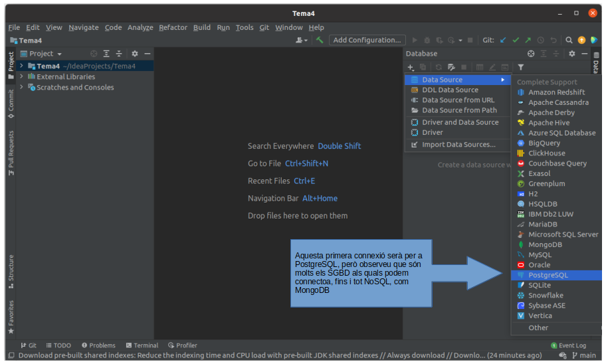Click Collapse All icon in Project panel
Viewport: 606px width, 364px height.
[119, 54]
